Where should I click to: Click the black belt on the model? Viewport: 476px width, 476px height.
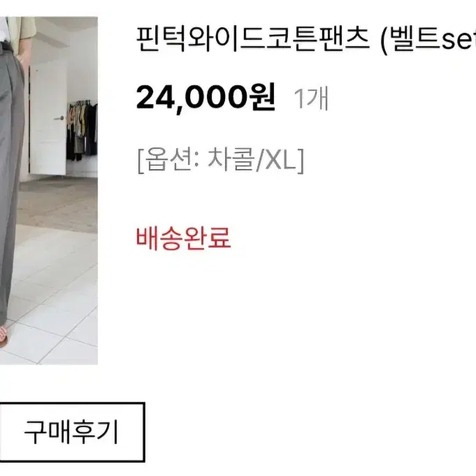click(6, 46)
